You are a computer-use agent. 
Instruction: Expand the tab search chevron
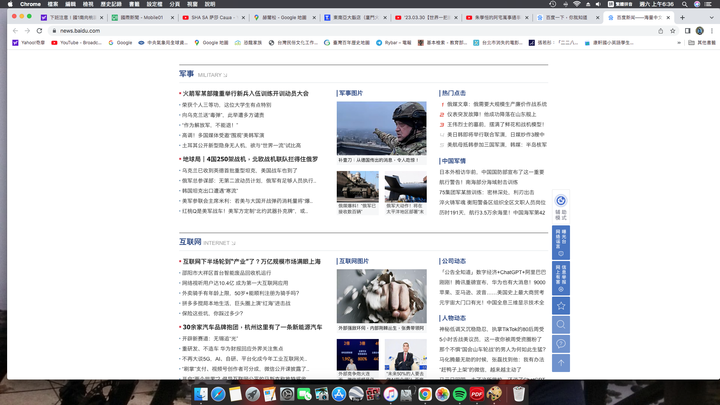pos(712,17)
